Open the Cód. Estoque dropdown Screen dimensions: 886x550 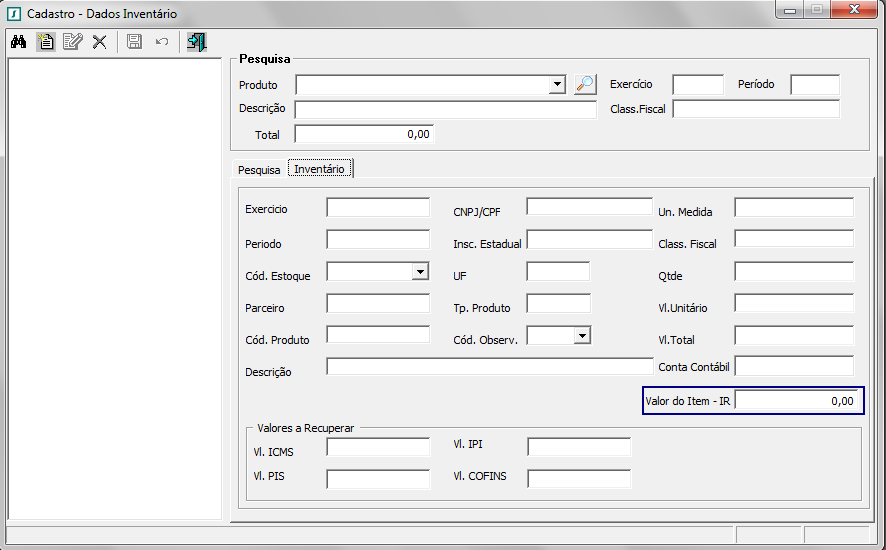[x=420, y=272]
